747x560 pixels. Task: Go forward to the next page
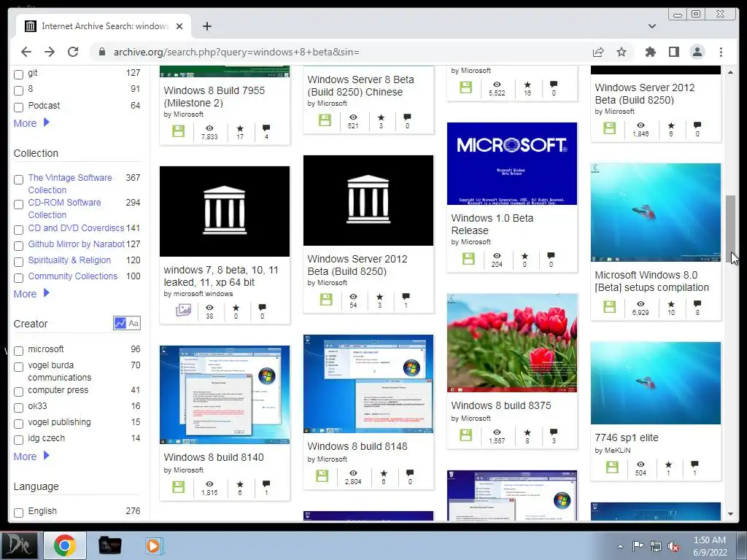[x=50, y=52]
